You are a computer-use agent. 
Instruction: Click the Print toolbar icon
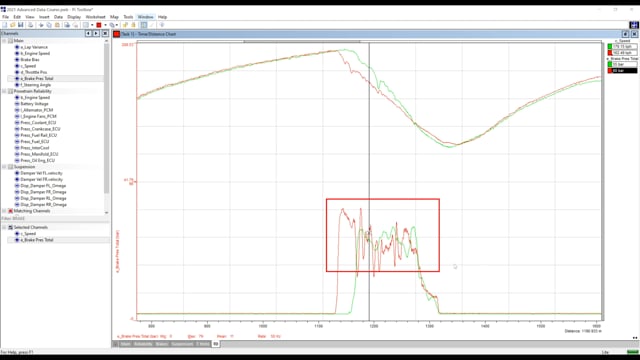coord(31,25)
